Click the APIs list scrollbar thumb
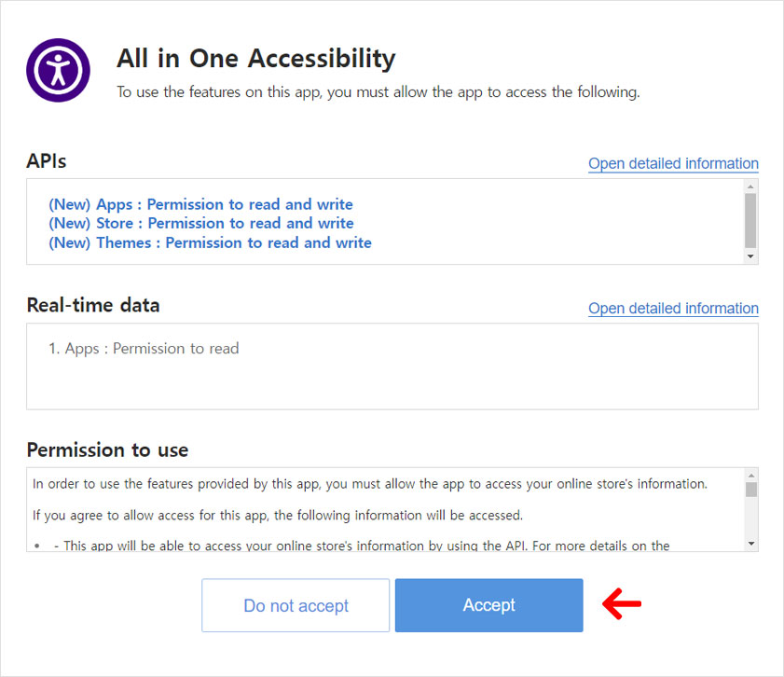 (x=750, y=220)
